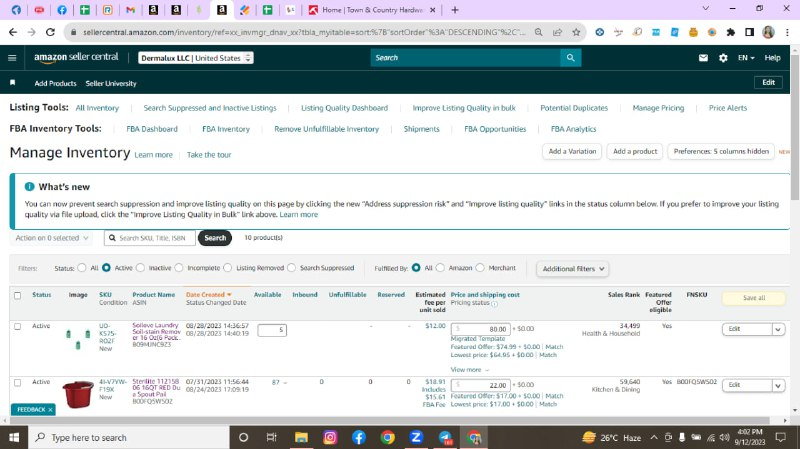Select the Listing Removed radio button
Image resolution: width=800 pixels, height=449 pixels.
(228, 268)
